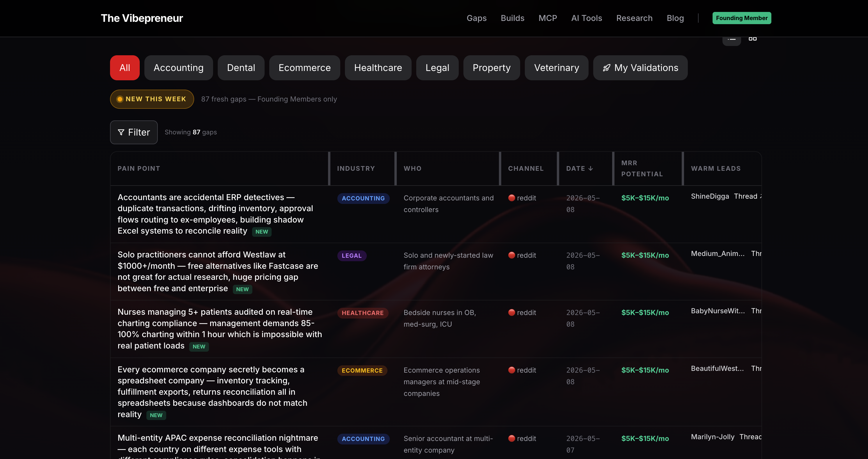The width and height of the screenshot is (868, 459).
Task: Show Dental gaps
Action: click(x=241, y=68)
